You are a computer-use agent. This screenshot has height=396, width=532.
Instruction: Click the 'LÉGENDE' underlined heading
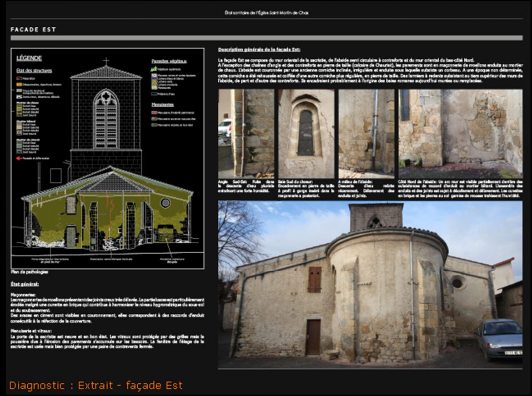tap(29, 58)
